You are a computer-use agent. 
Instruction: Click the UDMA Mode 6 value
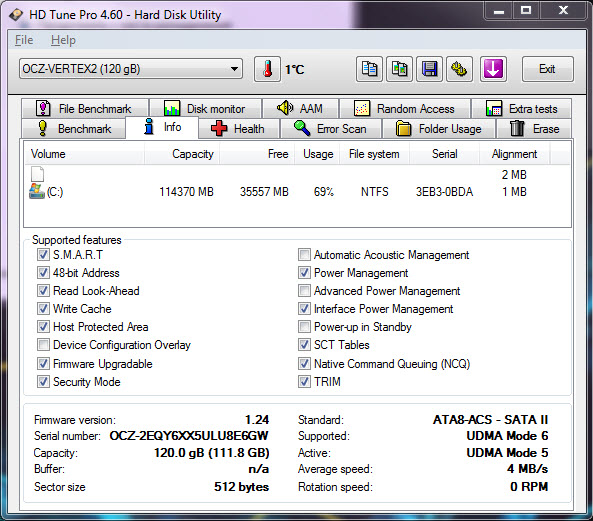[507, 436]
